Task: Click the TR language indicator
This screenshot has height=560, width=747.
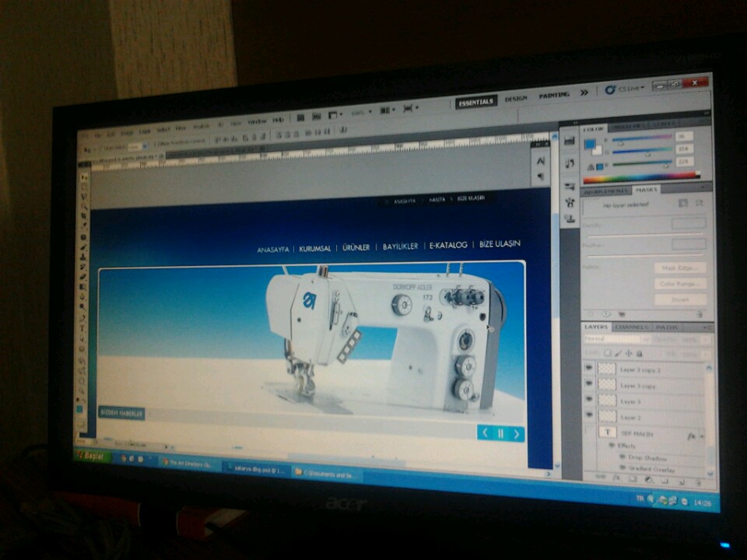Action: [x=640, y=499]
